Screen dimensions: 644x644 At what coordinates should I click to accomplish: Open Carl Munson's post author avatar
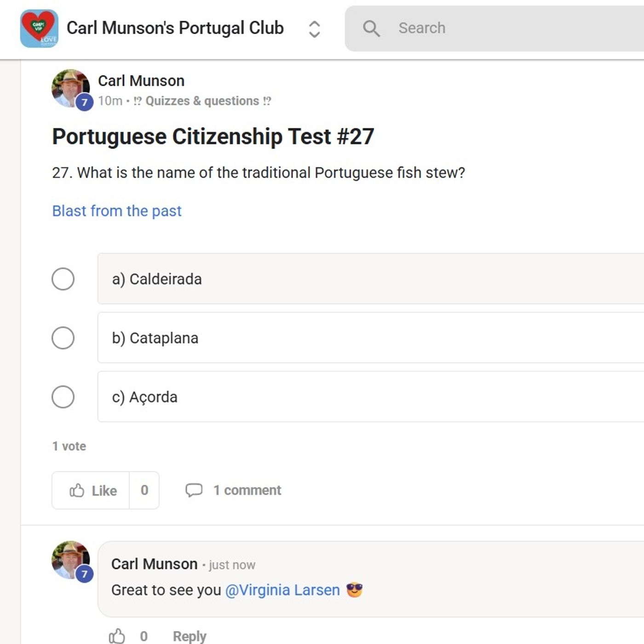(70, 87)
